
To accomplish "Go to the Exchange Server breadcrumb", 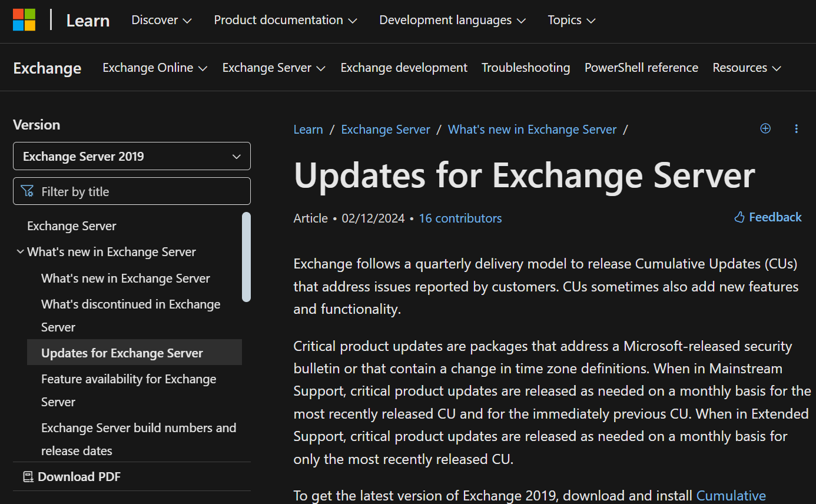I will [386, 130].
